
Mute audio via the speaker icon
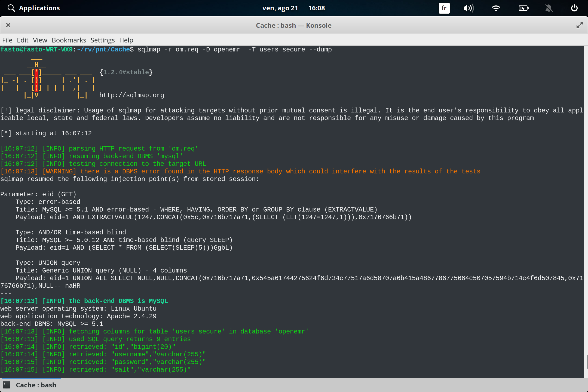[468, 8]
